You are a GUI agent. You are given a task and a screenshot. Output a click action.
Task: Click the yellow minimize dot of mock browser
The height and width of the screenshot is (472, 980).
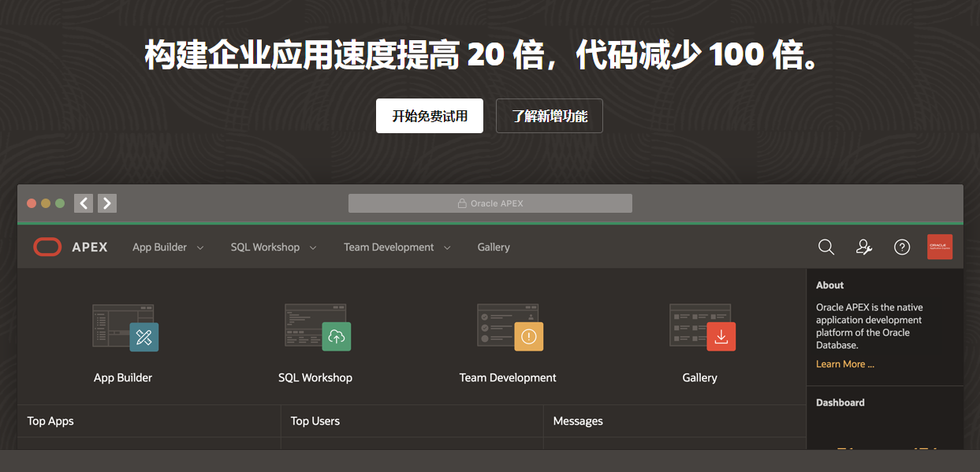46,203
